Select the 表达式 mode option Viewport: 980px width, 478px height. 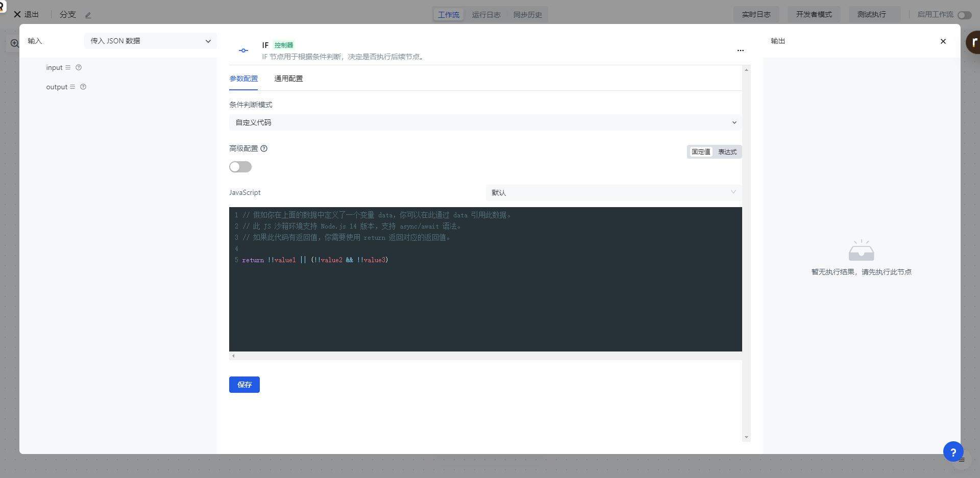[x=727, y=152]
